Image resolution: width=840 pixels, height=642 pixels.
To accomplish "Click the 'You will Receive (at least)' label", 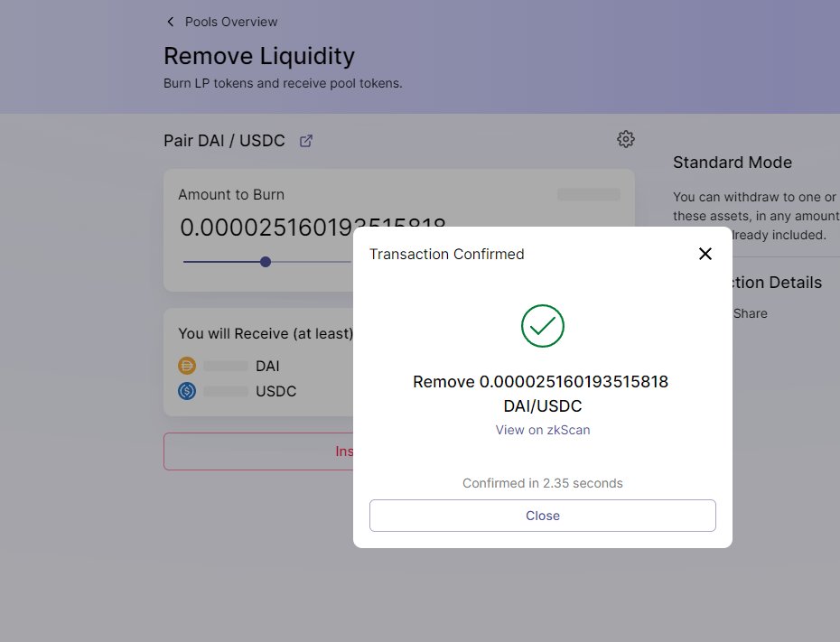I will coord(266,333).
